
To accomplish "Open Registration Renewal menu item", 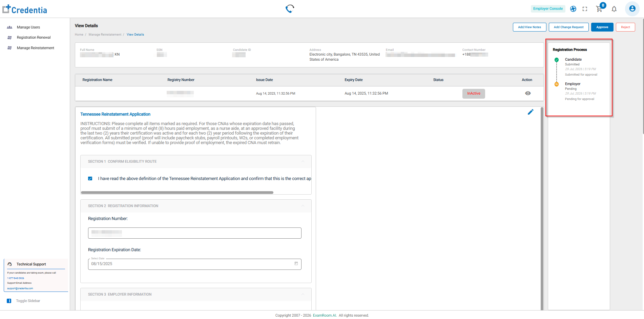I will coord(34,38).
